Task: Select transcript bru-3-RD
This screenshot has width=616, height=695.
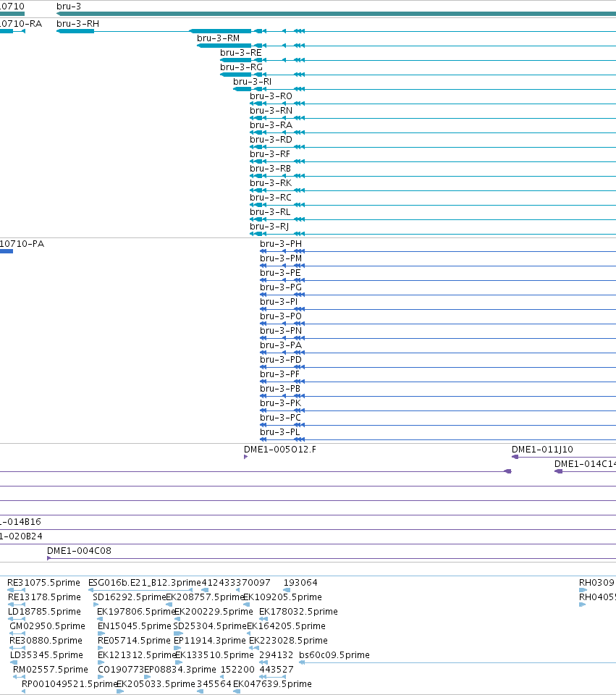Action: click(271, 140)
